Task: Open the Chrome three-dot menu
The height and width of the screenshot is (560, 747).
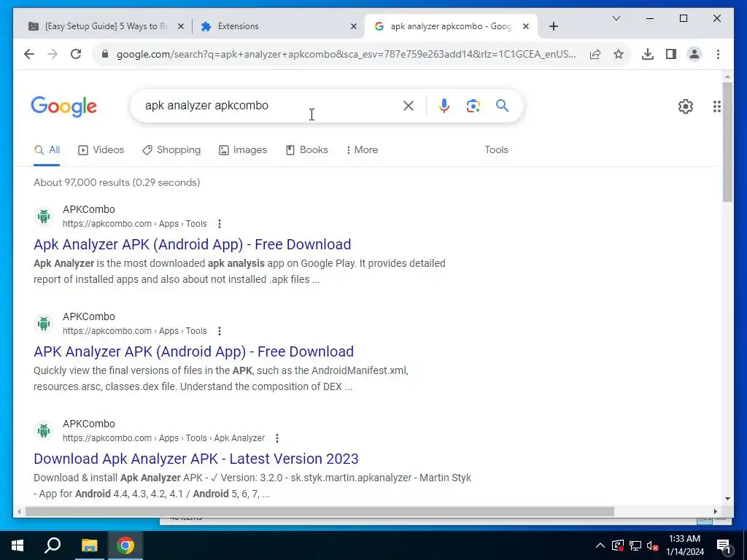Action: click(x=718, y=54)
